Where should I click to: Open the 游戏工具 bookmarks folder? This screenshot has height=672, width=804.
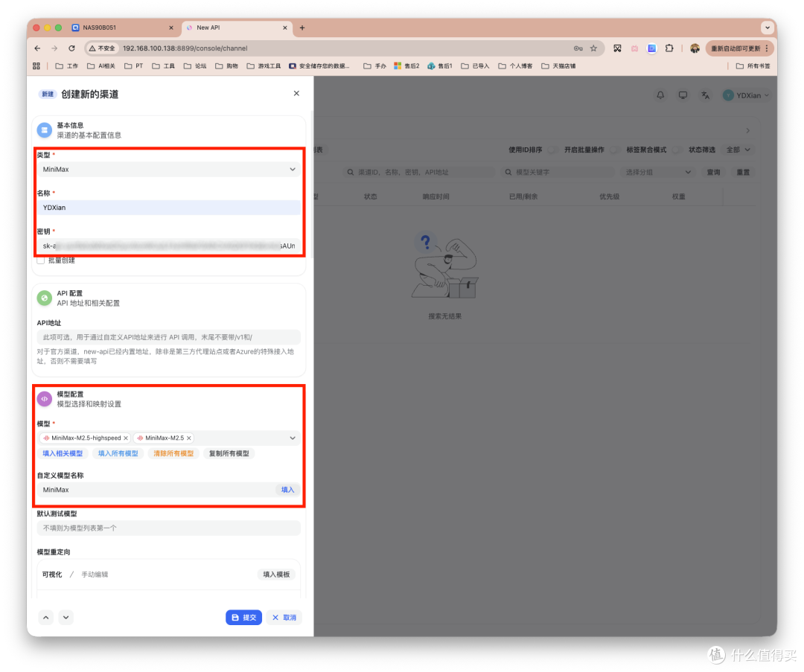point(264,66)
